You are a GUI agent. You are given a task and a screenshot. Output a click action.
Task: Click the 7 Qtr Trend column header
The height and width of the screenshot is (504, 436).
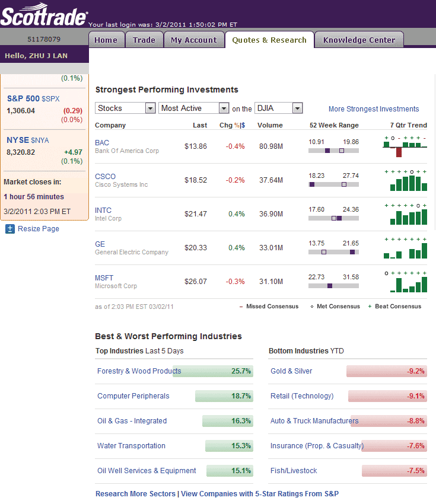(409, 125)
